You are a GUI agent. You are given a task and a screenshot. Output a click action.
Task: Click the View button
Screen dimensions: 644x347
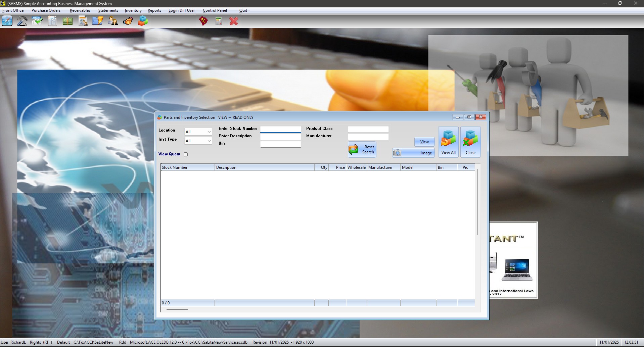coord(424,142)
